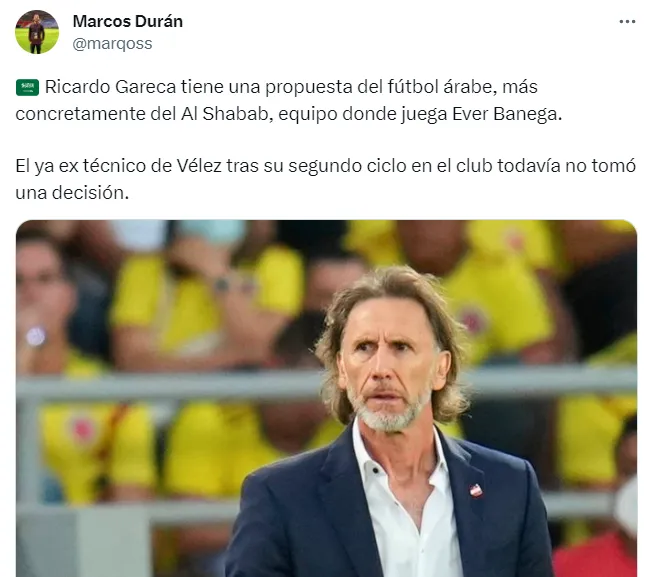The image size is (655, 577).
Task: Click the paragraph about ex técnico de Vélez
Action: pos(326,179)
